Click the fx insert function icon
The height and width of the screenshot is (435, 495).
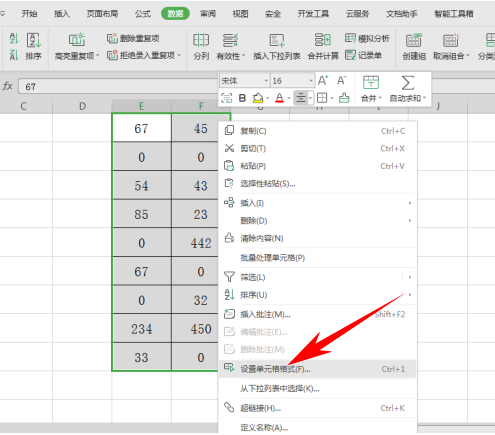(x=8, y=86)
